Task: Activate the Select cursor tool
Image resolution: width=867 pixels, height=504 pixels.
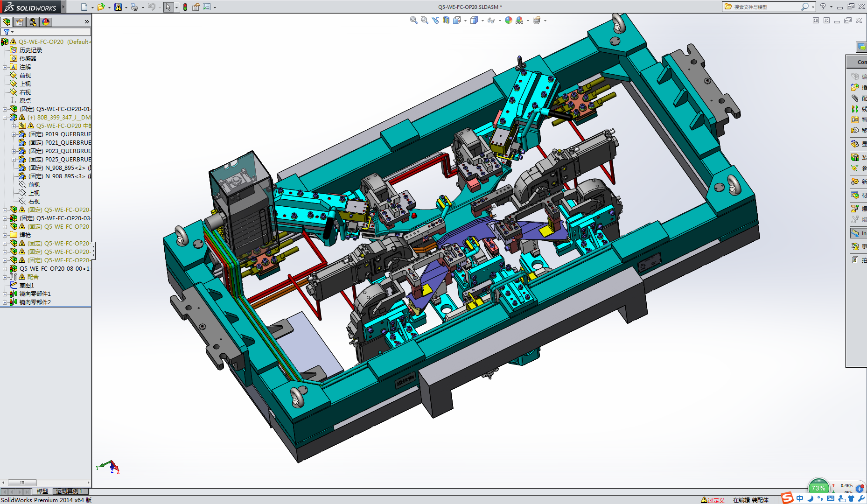Action: pos(168,7)
